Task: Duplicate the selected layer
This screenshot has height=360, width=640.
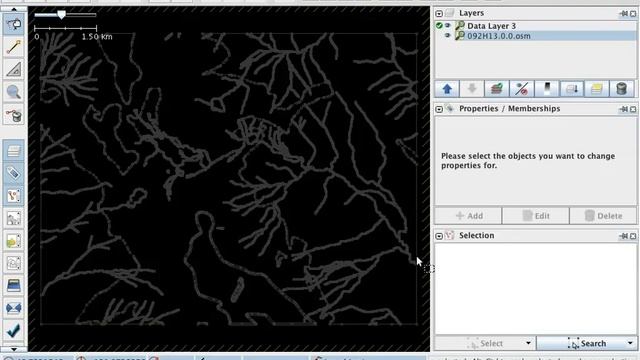Action: point(597,89)
